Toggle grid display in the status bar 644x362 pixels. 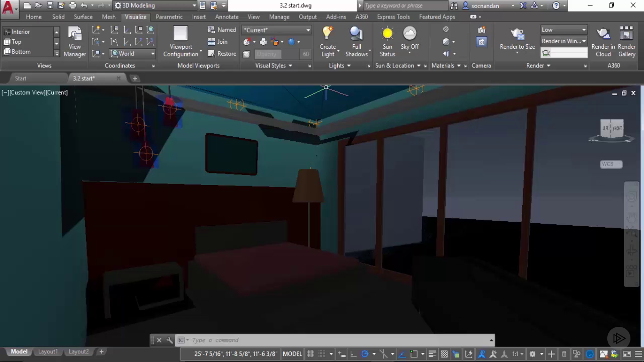click(x=311, y=354)
